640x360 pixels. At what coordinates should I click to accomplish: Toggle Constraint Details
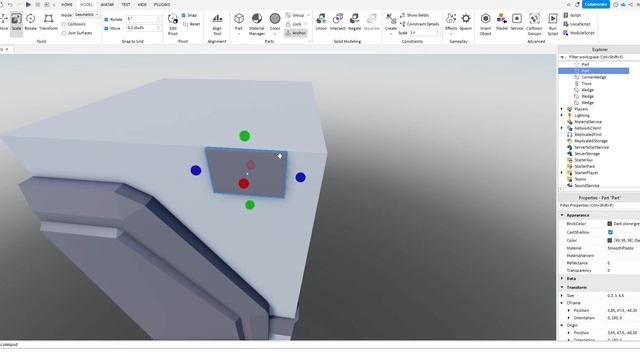419,24
